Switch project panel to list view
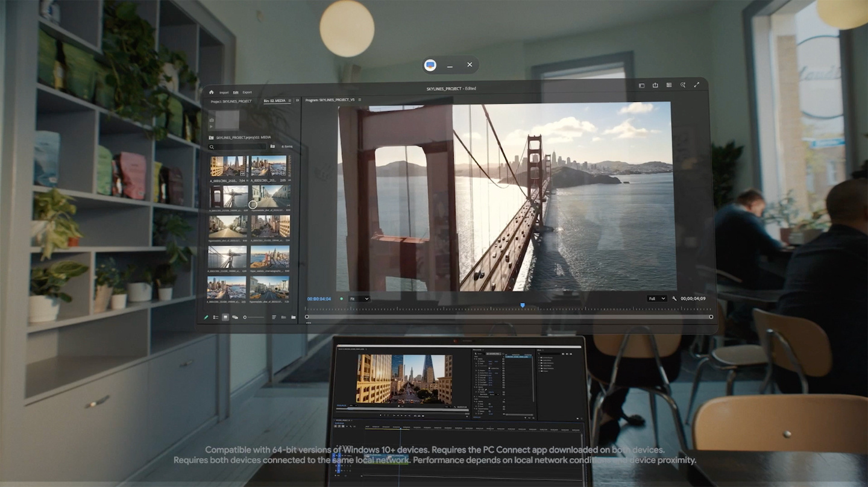The width and height of the screenshot is (868, 487). pos(216,317)
